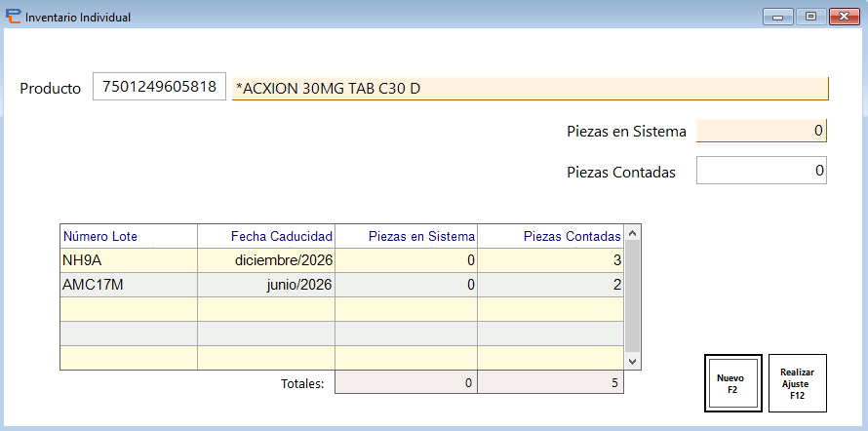Click the table scrollbar up arrow
This screenshot has height=431, width=868.
point(633,232)
